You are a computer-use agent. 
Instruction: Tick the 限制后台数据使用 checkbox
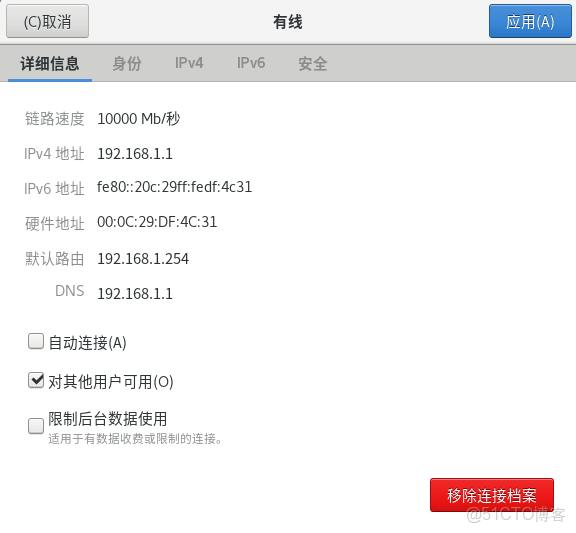(36, 426)
